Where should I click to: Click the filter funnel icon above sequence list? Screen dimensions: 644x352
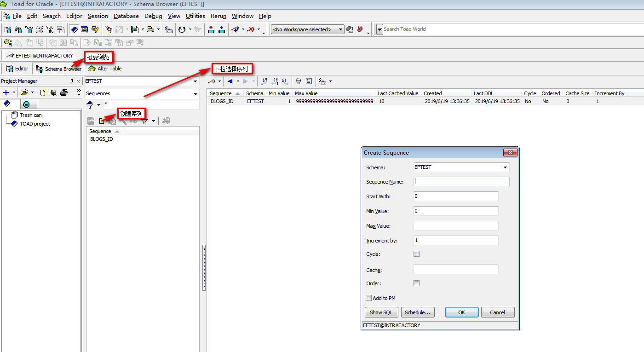[x=145, y=121]
